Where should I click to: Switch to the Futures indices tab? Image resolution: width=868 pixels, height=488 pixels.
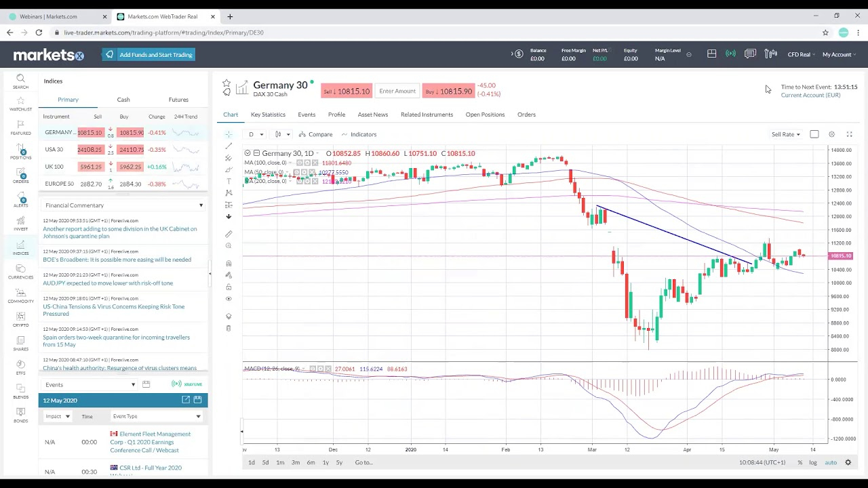coord(178,100)
